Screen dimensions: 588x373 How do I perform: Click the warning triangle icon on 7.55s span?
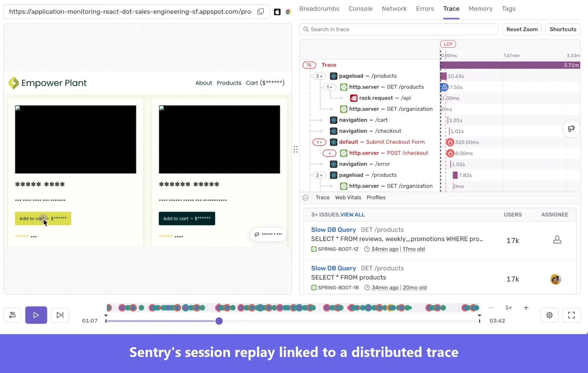coord(444,87)
